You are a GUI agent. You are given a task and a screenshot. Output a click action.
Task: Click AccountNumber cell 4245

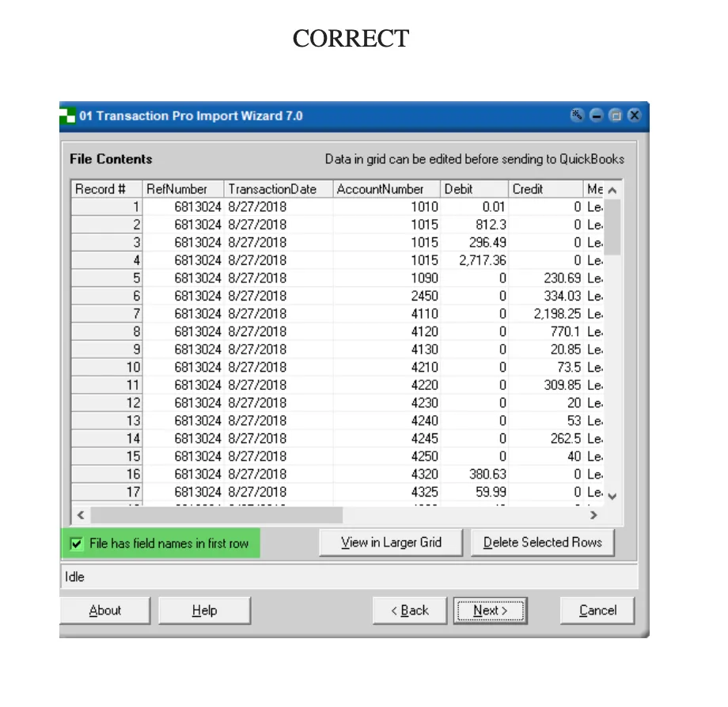tap(386, 438)
